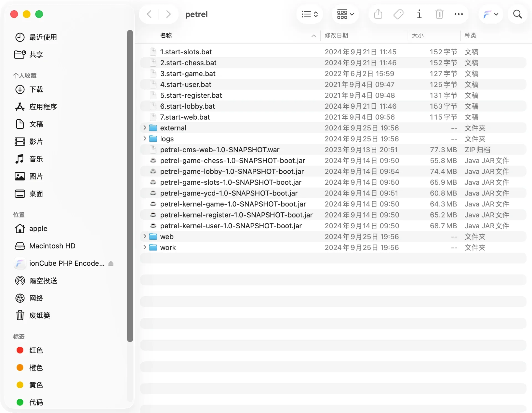Viewport: 532px width, 413px height.
Task: Select the 图片 sidebar icon
Action: coord(20,176)
